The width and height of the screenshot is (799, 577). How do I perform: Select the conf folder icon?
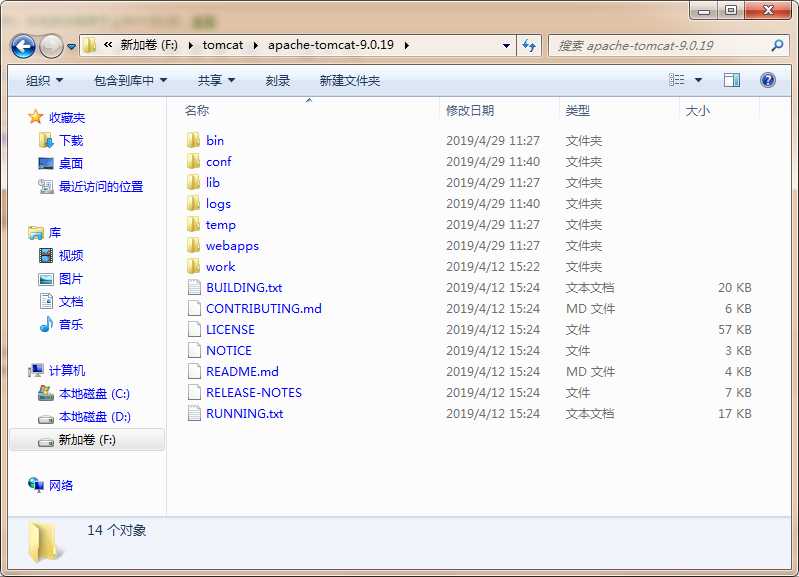194,161
